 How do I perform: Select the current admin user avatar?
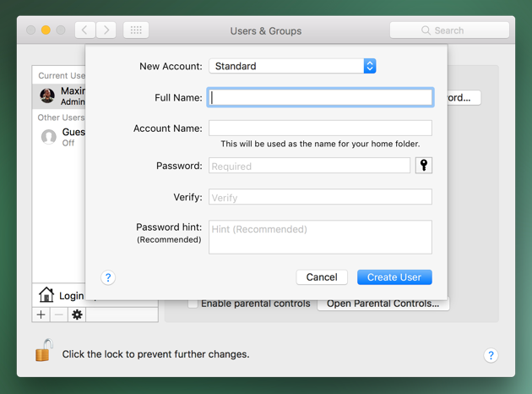(x=47, y=96)
